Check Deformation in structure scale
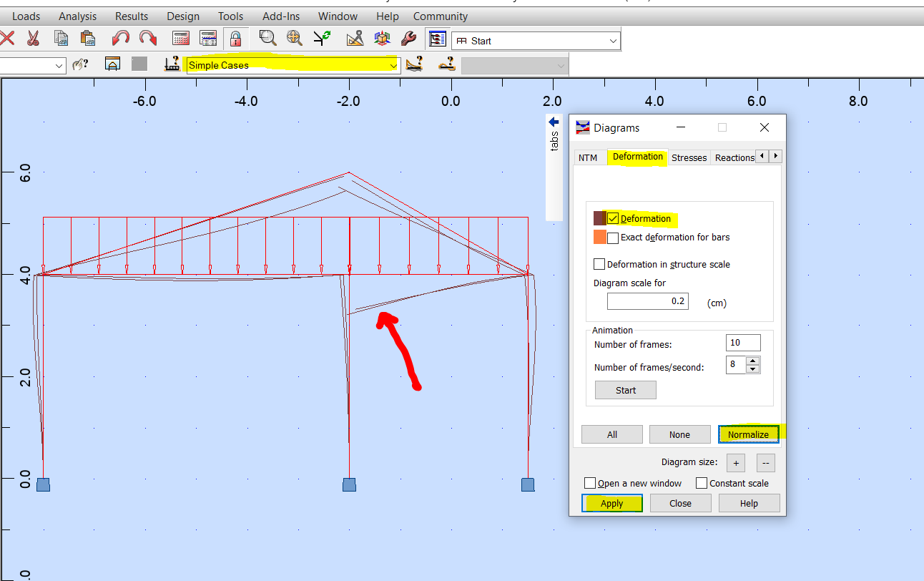The width and height of the screenshot is (924, 581). coord(599,264)
